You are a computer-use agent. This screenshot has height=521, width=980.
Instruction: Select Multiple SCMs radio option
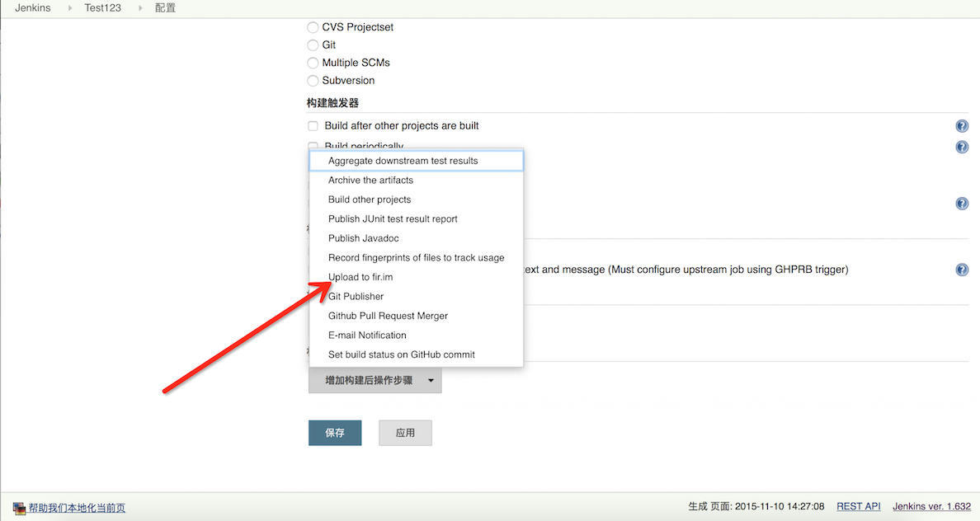point(313,63)
